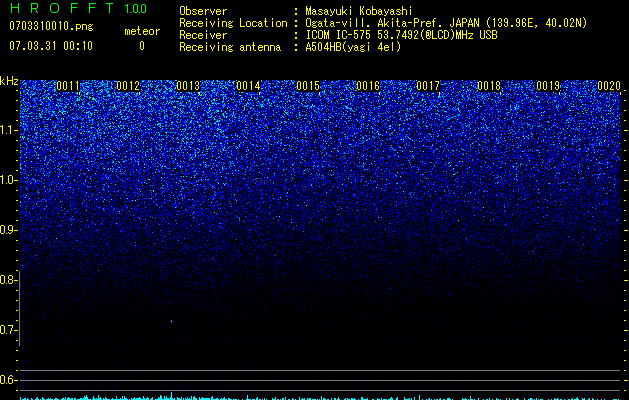Click the 0014 time marker
Screen dimensions: 629x400
(248, 86)
